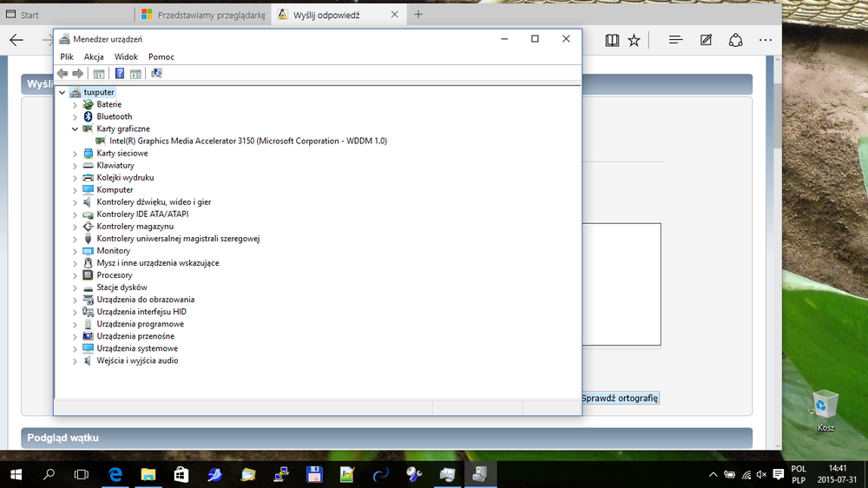This screenshot has height=488, width=868.
Task: Click the Edge favorites star icon
Action: (634, 40)
